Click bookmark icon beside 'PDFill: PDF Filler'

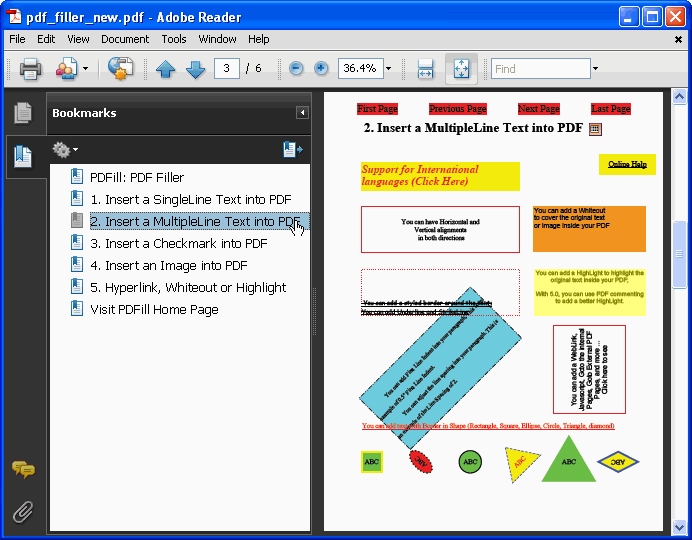(x=77, y=176)
